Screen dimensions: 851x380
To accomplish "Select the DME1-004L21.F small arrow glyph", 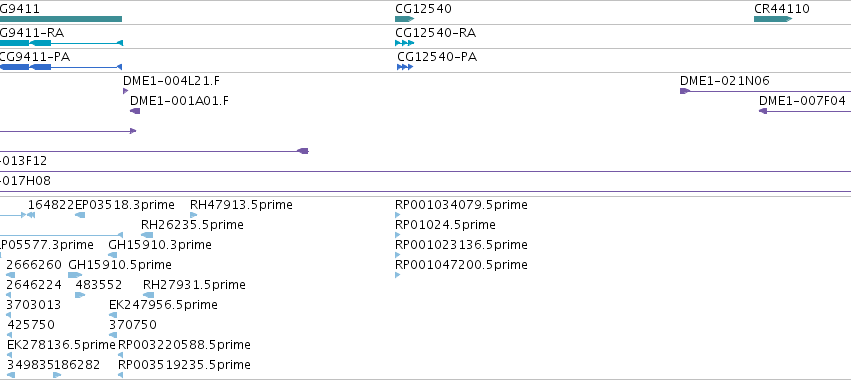I will pos(125,91).
